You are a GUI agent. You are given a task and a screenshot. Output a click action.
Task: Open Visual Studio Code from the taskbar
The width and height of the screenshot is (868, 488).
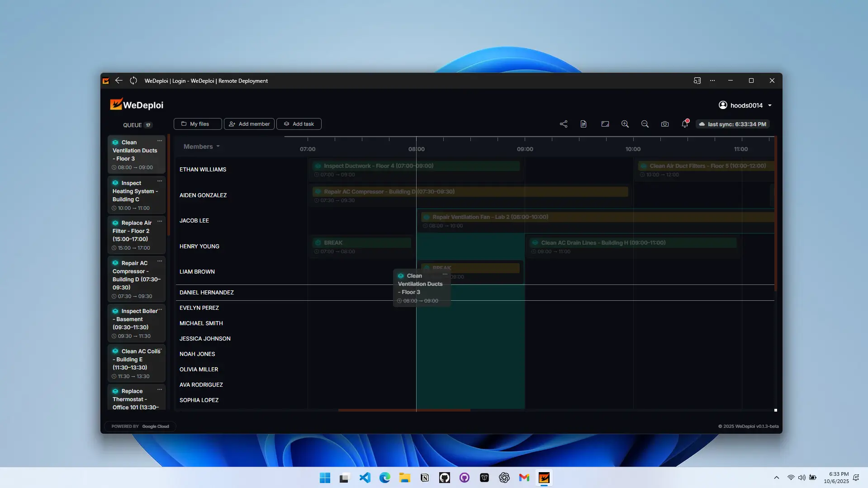tap(365, 478)
